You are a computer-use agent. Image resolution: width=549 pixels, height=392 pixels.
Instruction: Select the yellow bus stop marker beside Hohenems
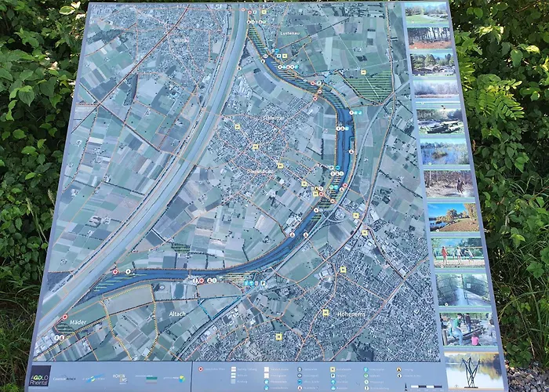pyautogui.click(x=325, y=312)
